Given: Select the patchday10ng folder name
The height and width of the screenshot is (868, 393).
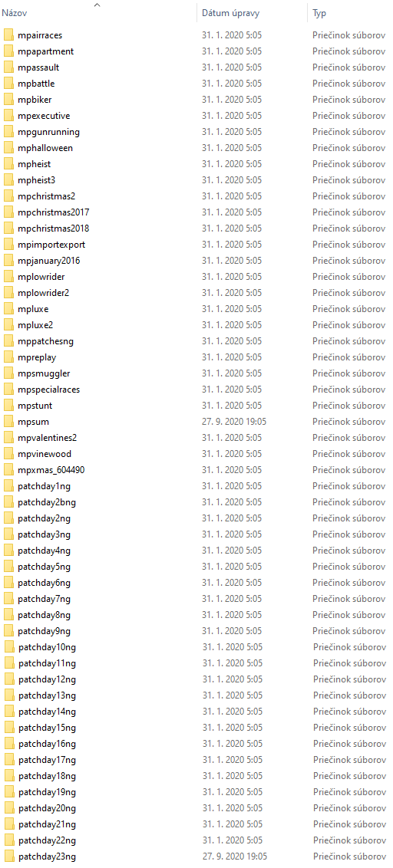Looking at the screenshot, I should [47, 648].
